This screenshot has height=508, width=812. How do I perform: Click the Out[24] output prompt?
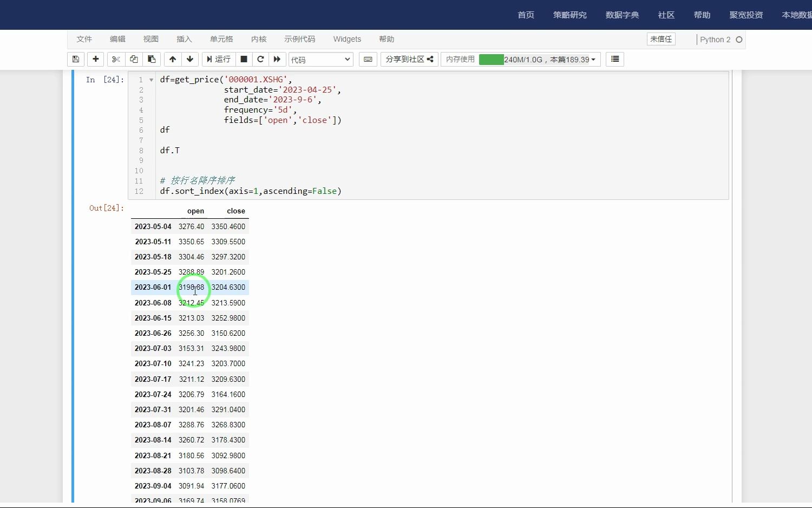pyautogui.click(x=107, y=208)
